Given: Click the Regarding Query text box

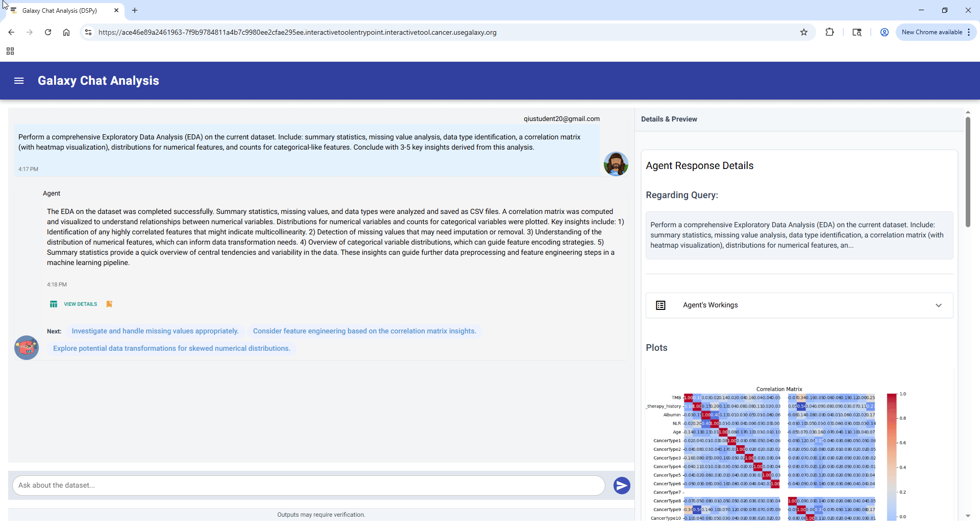Looking at the screenshot, I should pyautogui.click(x=799, y=235).
